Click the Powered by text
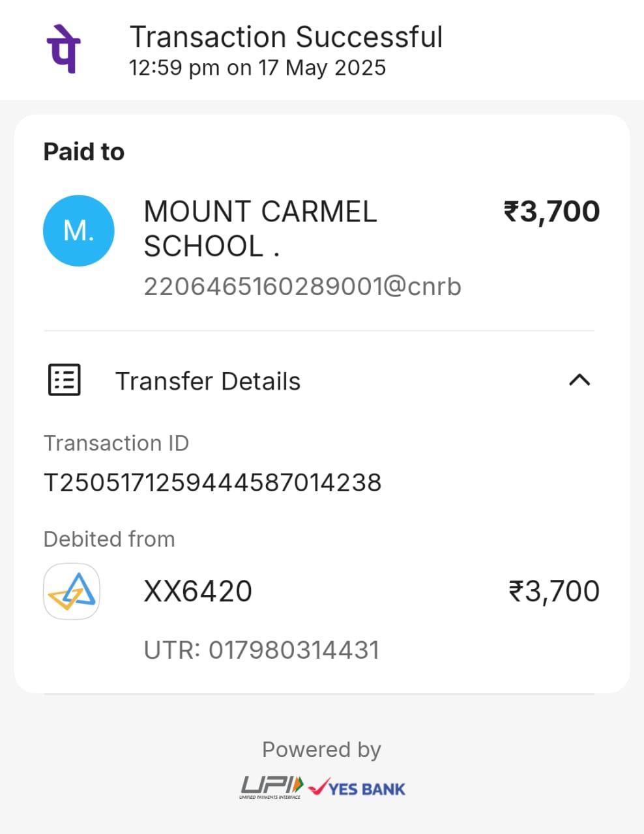The image size is (644, 834). click(321, 749)
